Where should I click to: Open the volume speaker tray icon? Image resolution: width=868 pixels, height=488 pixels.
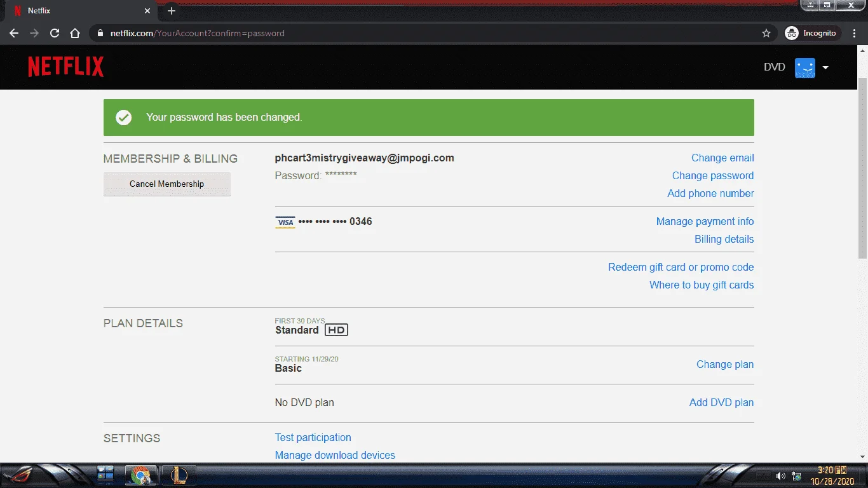coord(780,476)
